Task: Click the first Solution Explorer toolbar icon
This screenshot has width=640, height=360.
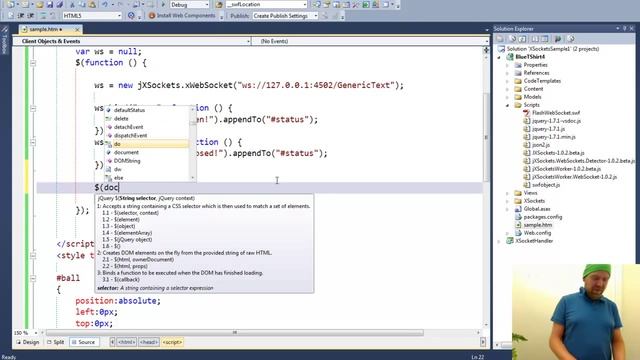Action: point(500,39)
